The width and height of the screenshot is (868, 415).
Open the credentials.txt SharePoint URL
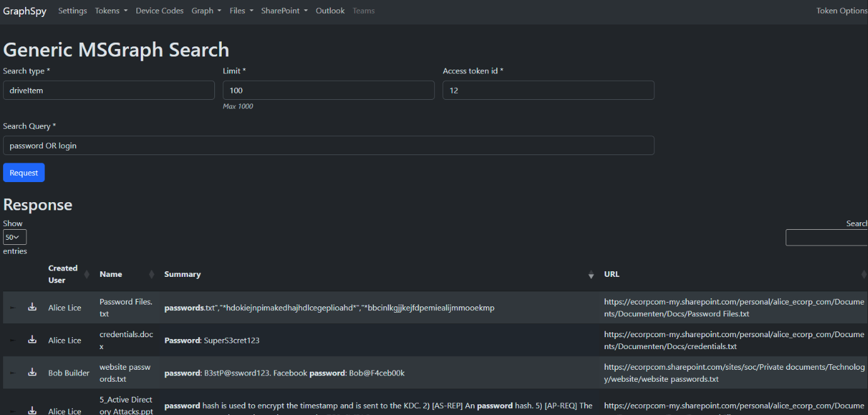[734, 339]
